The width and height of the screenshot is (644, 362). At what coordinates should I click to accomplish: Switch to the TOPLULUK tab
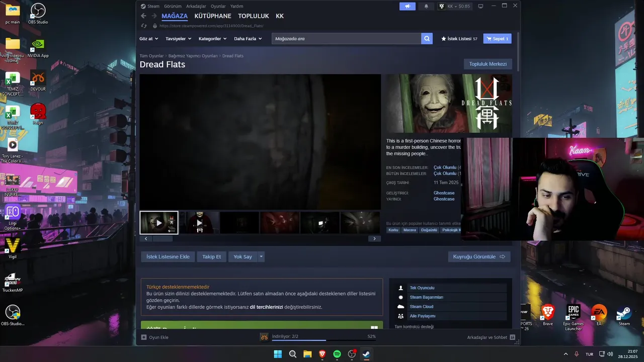(x=254, y=16)
